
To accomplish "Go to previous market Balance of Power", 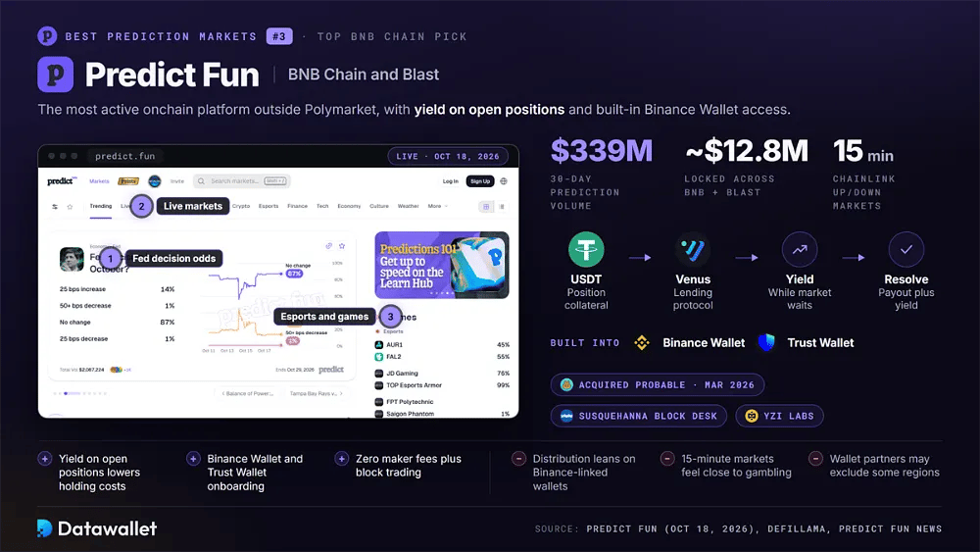I will (x=248, y=394).
